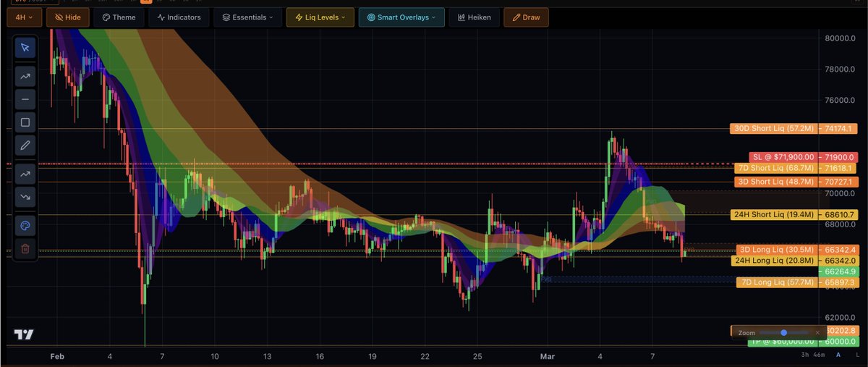Expand the Liq Levels dropdown
Screen dimensions: 868x367
tap(320, 17)
